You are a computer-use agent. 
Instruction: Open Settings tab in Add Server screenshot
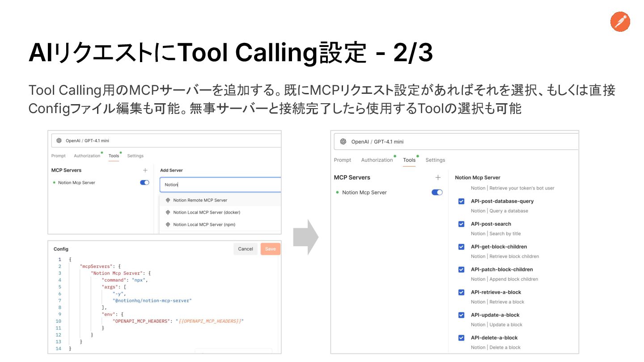pyautogui.click(x=135, y=156)
